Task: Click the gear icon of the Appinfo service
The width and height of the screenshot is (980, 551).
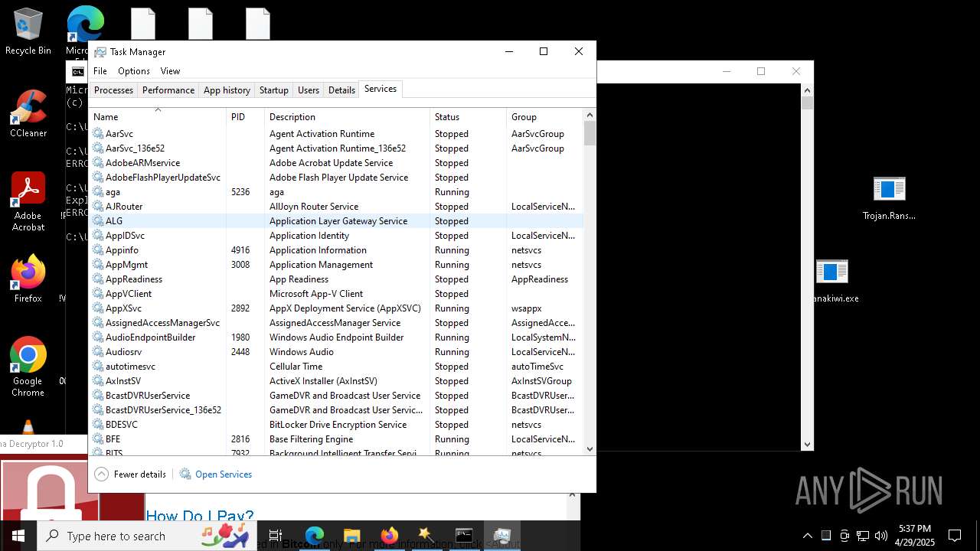Action: click(x=98, y=249)
